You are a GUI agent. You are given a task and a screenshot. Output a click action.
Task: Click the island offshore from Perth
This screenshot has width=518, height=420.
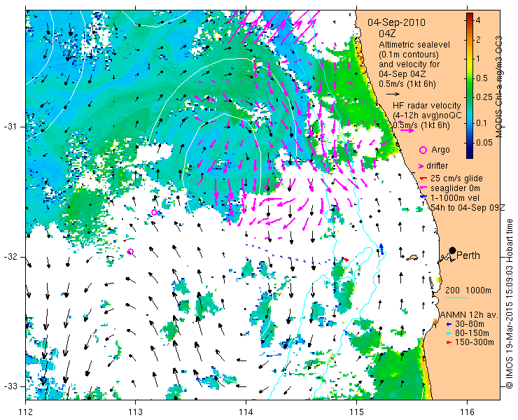pos(412,257)
